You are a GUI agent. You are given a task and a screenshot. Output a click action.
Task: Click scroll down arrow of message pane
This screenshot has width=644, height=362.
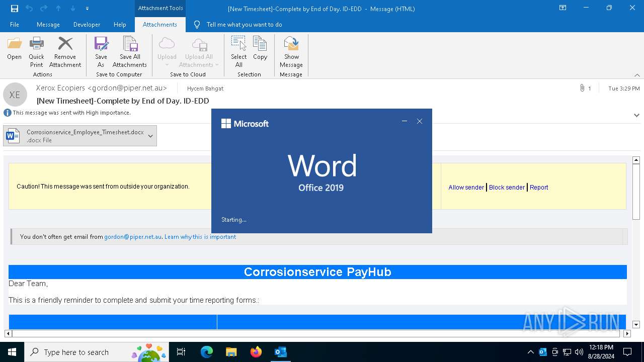point(636,325)
